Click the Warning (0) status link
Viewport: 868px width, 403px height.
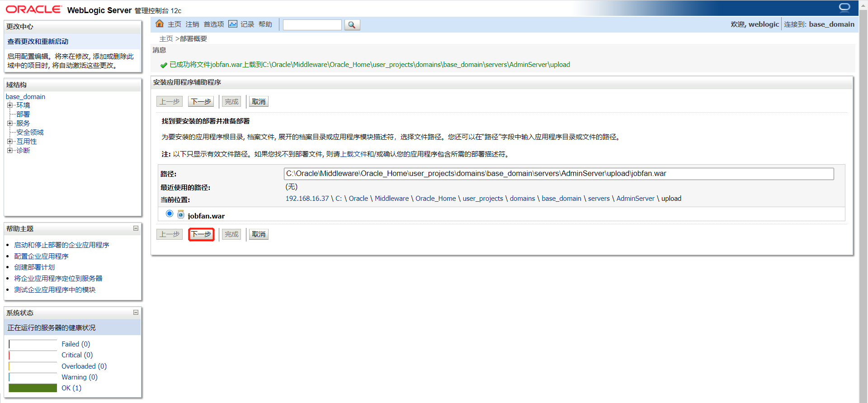pos(80,377)
